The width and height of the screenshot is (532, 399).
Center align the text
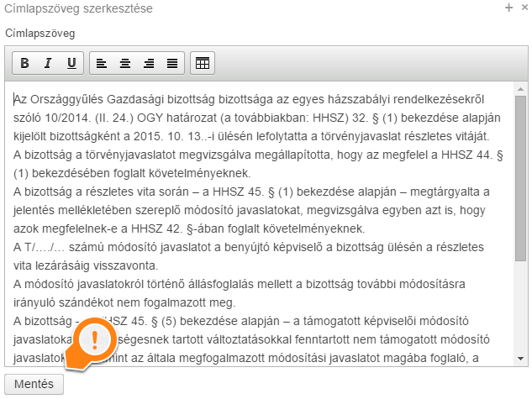pos(125,63)
